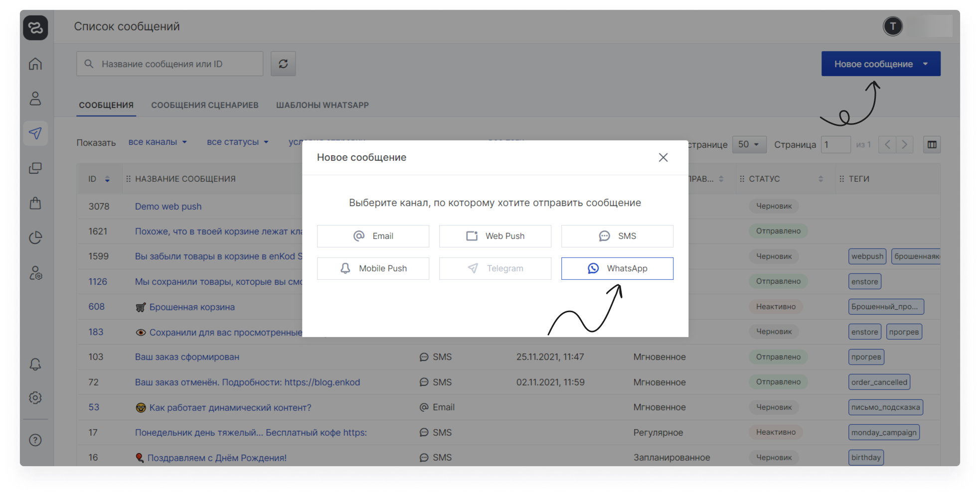This screenshot has width=980, height=496.
Task: Choose Mobile Push channel in dialog
Action: [x=373, y=268]
